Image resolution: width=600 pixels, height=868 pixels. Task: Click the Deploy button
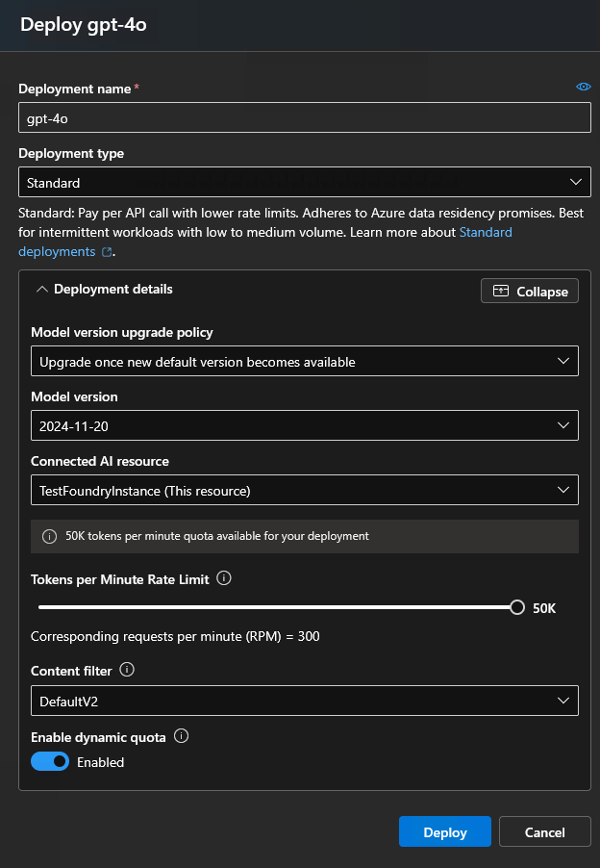(x=445, y=831)
